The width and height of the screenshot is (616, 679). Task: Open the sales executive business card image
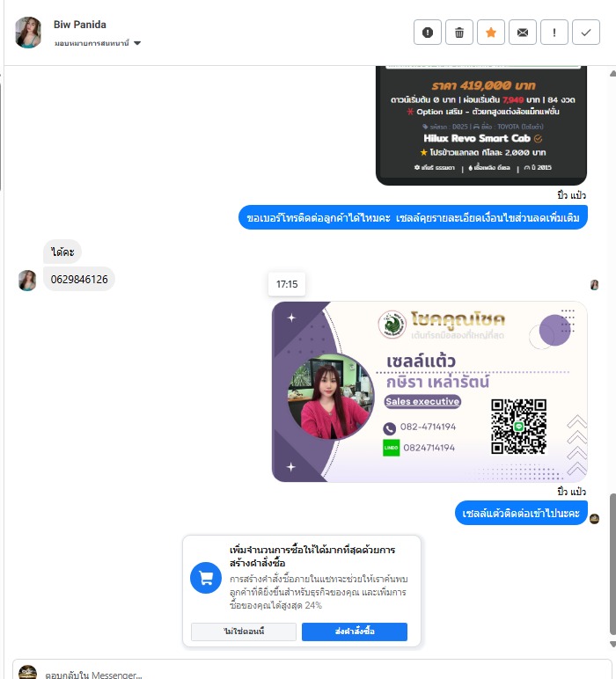[429, 391]
